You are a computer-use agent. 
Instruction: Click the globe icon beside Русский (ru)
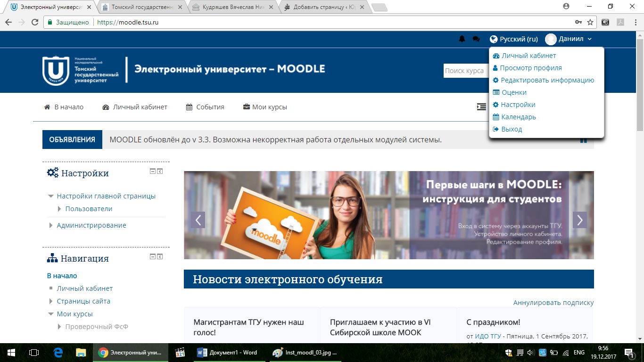coord(494,39)
